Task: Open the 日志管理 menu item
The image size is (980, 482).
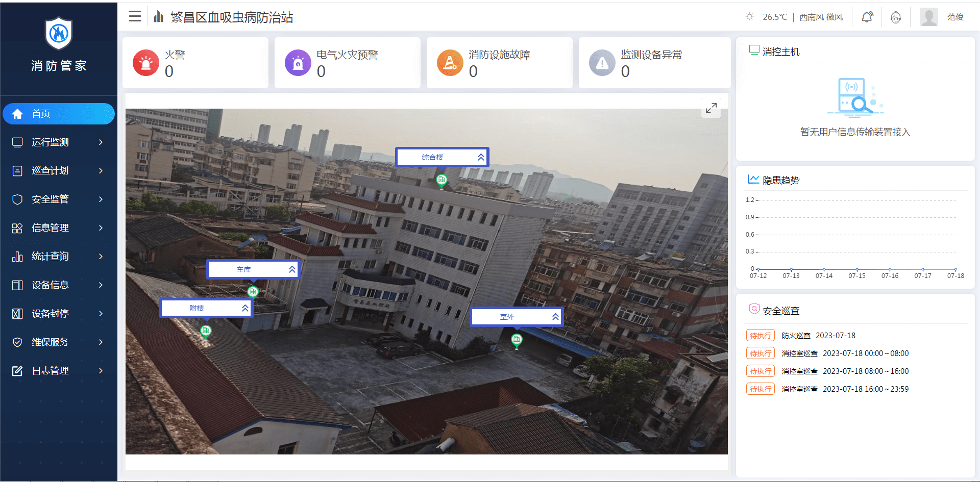Action: [x=59, y=371]
